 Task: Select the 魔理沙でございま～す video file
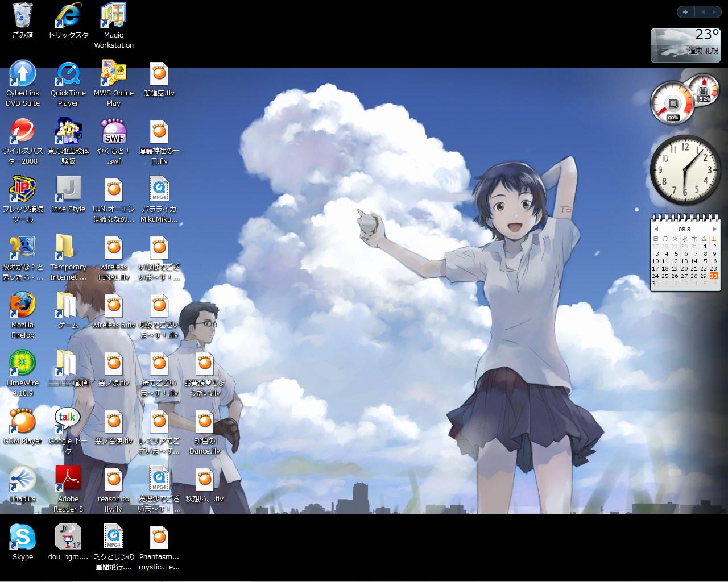[159, 489]
